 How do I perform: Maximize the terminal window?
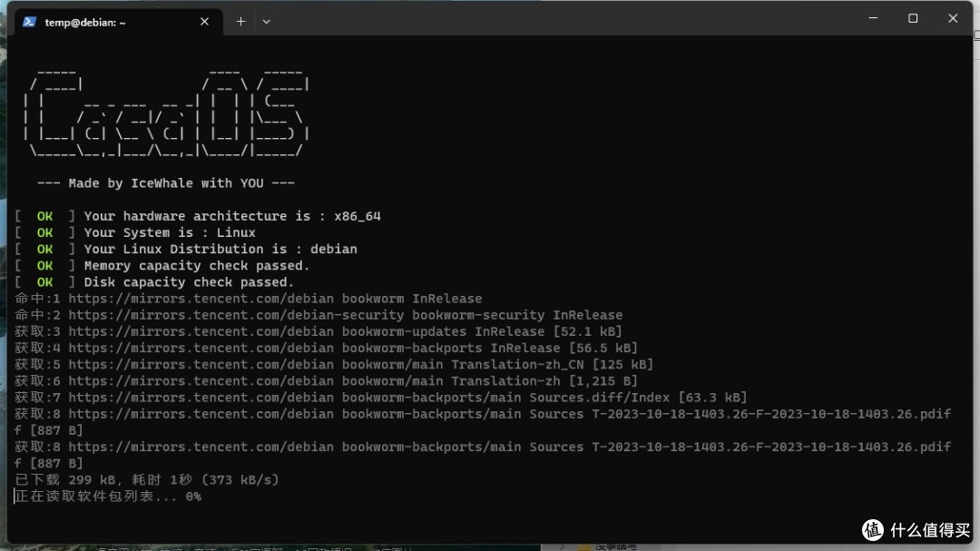pos(913,18)
